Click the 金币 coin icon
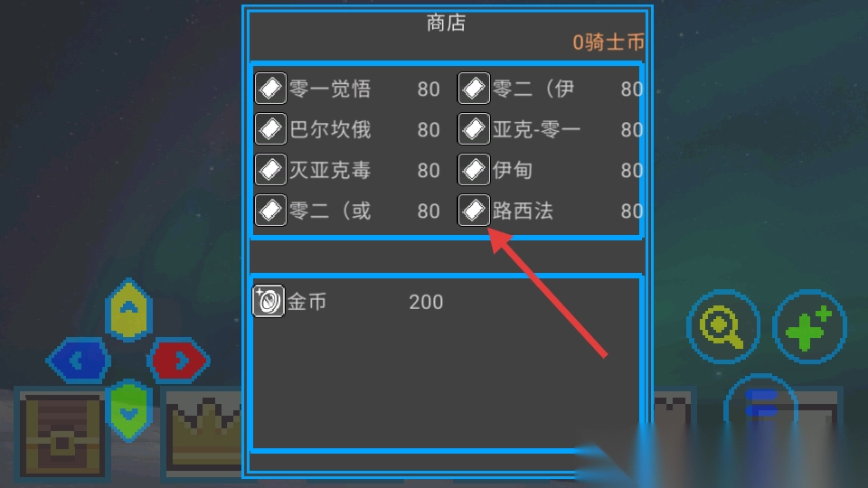 269,301
